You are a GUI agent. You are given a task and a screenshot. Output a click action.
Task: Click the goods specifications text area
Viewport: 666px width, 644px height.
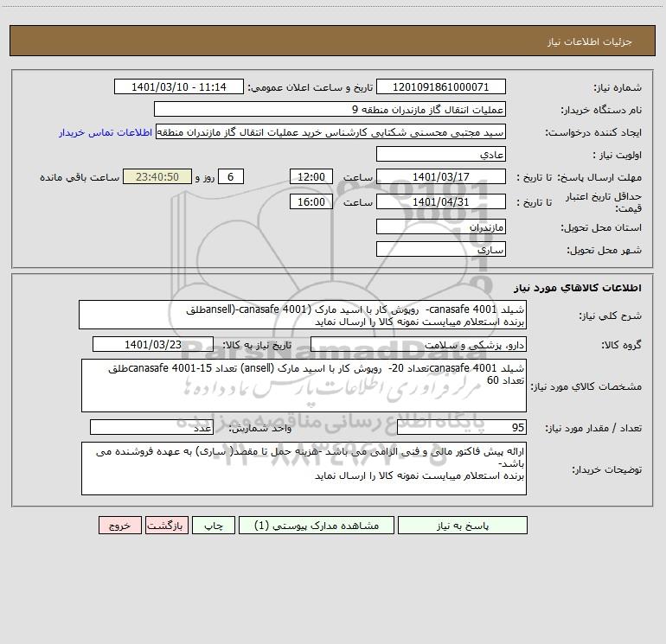tap(304, 386)
